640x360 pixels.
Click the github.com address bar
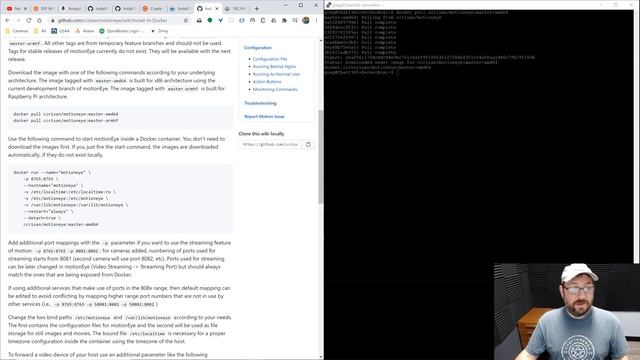(120, 20)
